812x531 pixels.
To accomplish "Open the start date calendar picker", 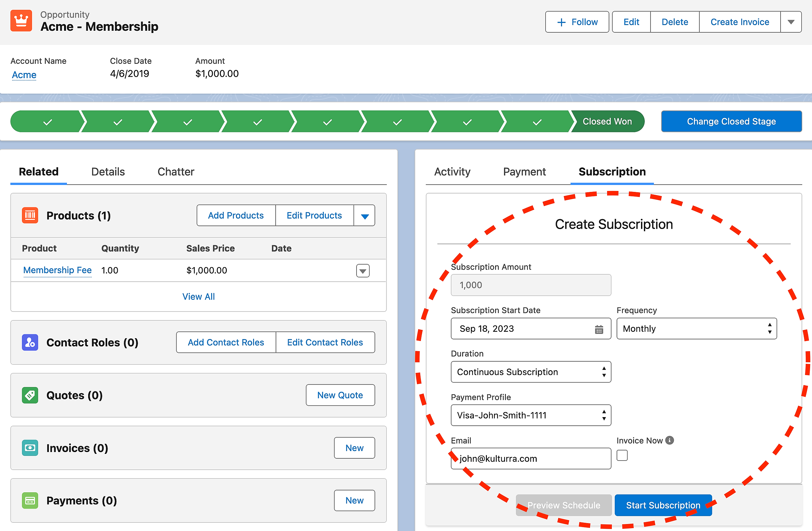I will [599, 329].
